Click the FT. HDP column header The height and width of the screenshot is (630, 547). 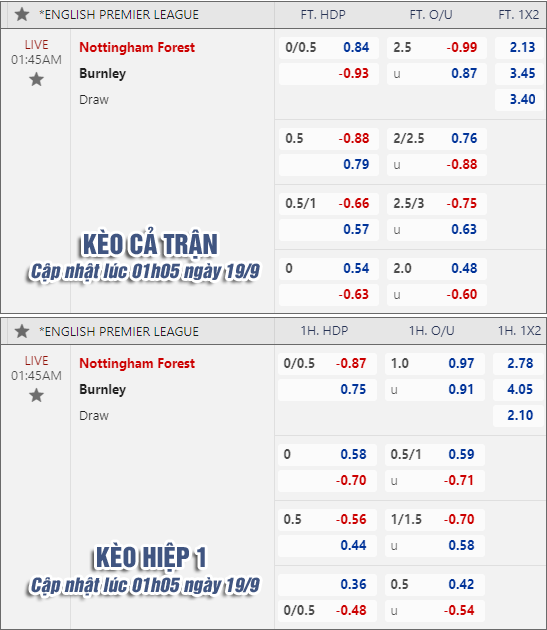tap(323, 15)
